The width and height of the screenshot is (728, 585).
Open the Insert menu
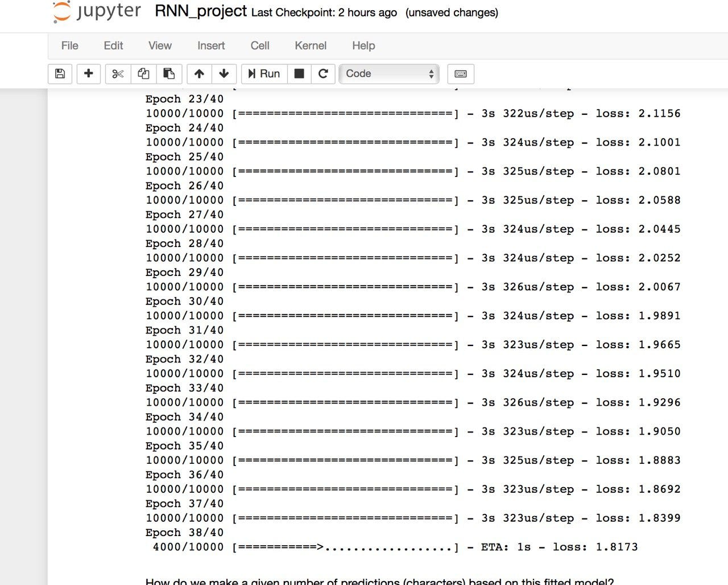pyautogui.click(x=210, y=46)
